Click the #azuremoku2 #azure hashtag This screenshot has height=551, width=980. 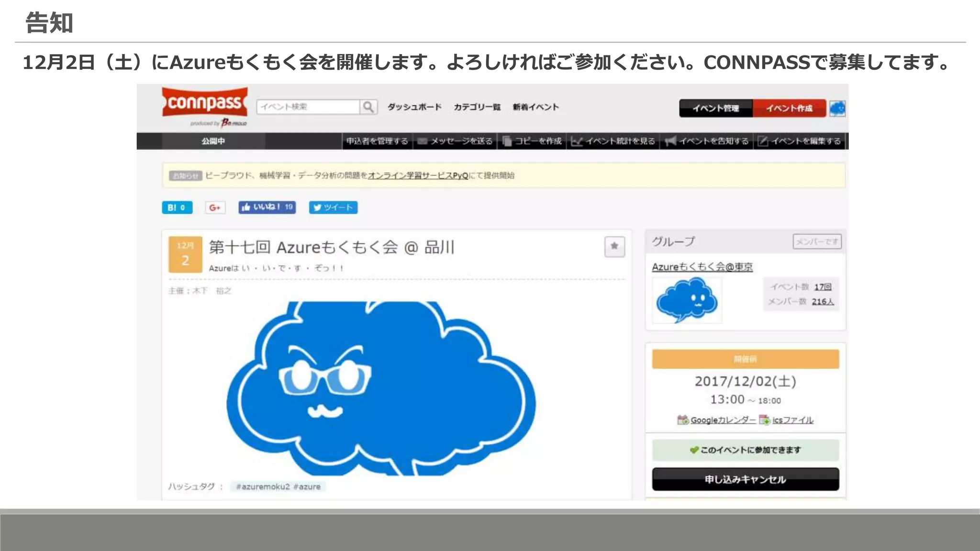[x=278, y=486]
